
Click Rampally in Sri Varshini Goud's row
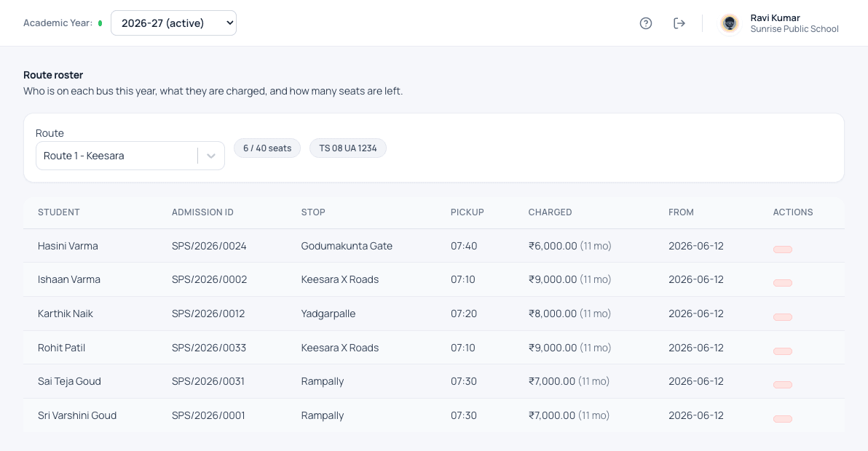tap(322, 416)
